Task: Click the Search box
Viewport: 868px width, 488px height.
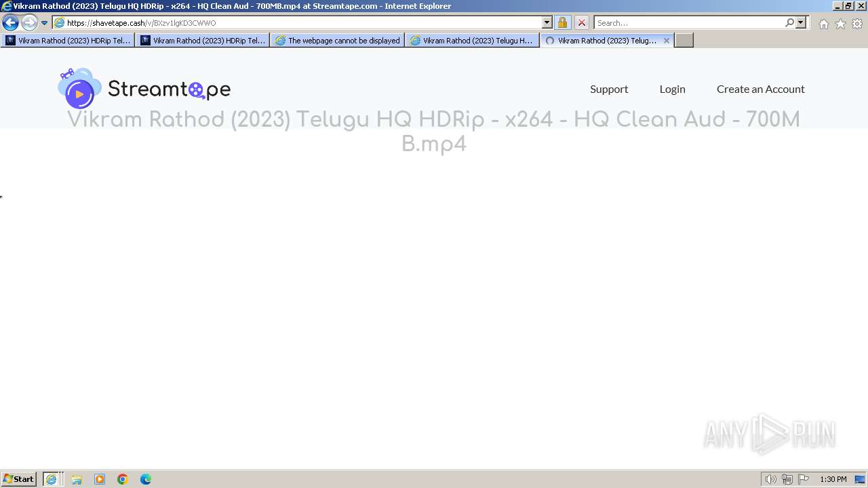Action: [x=689, y=22]
